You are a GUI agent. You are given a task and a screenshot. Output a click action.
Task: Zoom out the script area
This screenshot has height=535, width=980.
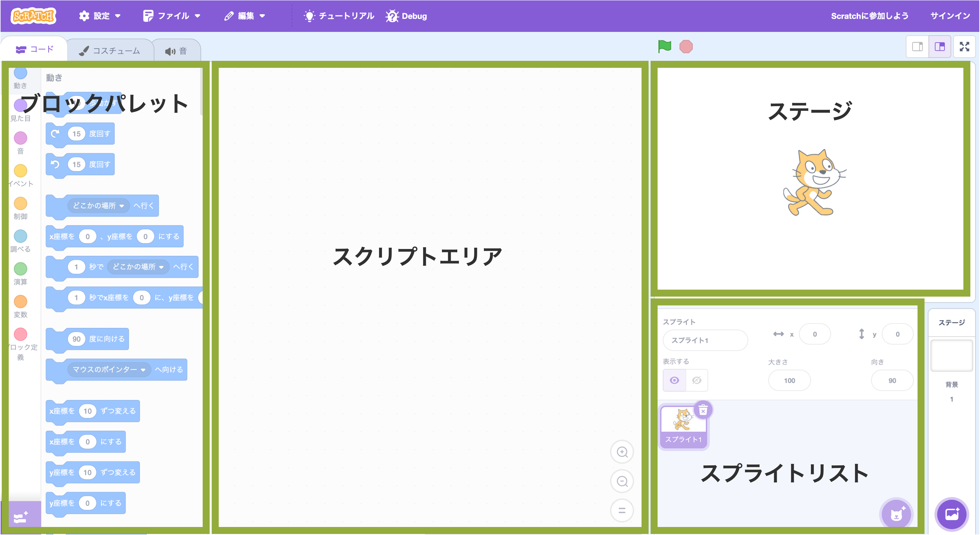pyautogui.click(x=622, y=481)
